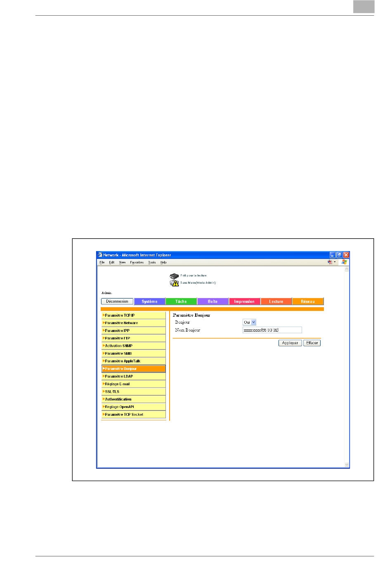The height and width of the screenshot is (569, 392).
Task: Restore down the Internet Explorer window
Action: tap(339, 255)
